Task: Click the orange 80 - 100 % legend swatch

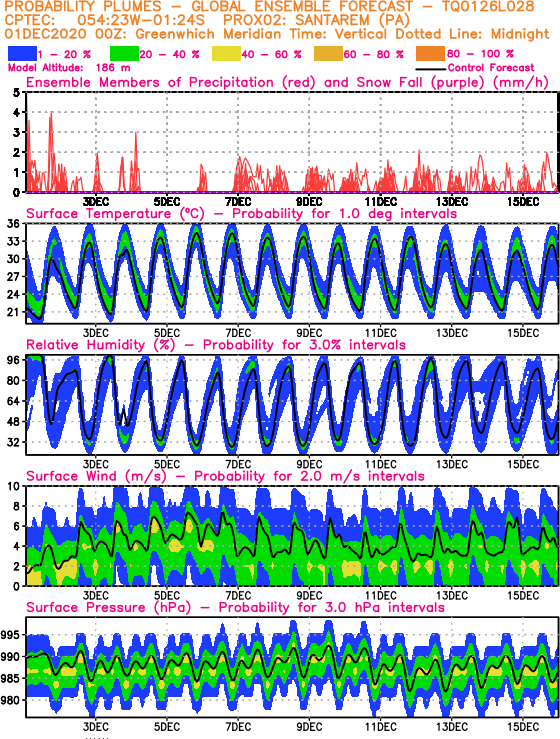Action: tap(430, 54)
